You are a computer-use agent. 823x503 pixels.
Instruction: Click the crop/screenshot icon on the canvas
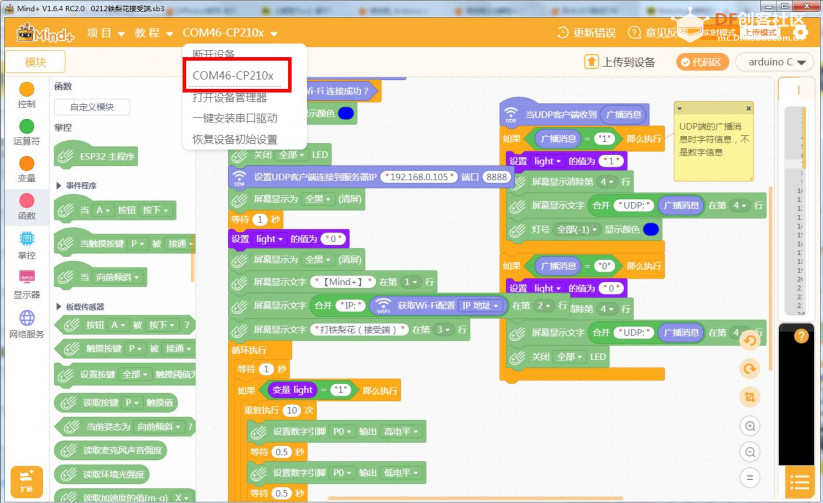point(750,397)
